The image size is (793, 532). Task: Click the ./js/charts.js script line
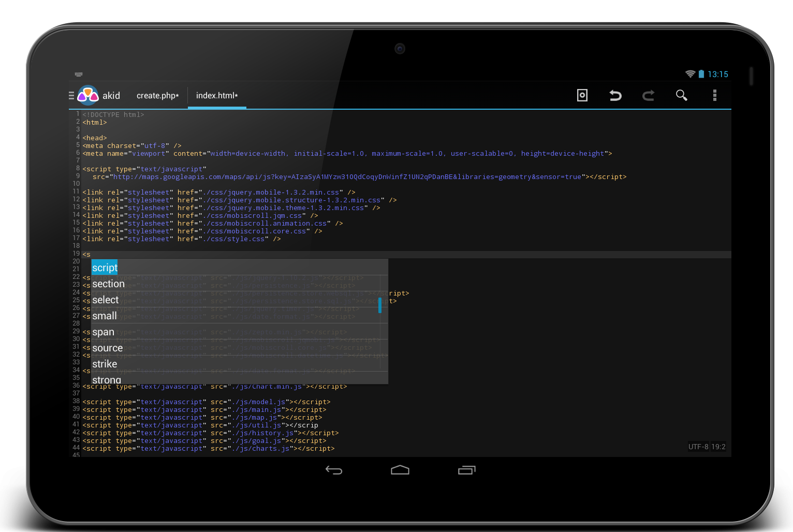coord(209,449)
